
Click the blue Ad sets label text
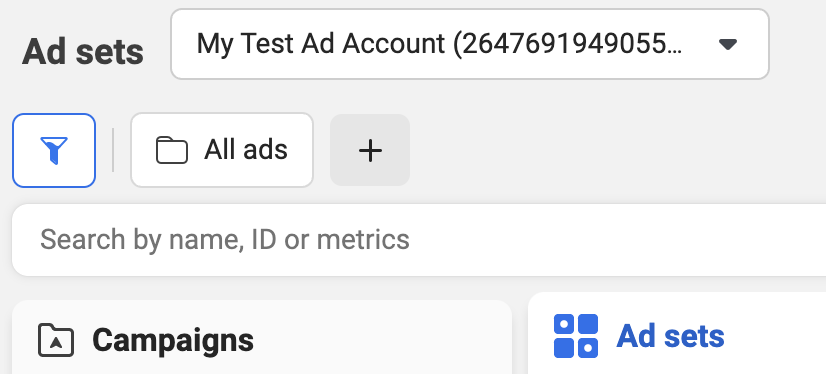tap(670, 336)
